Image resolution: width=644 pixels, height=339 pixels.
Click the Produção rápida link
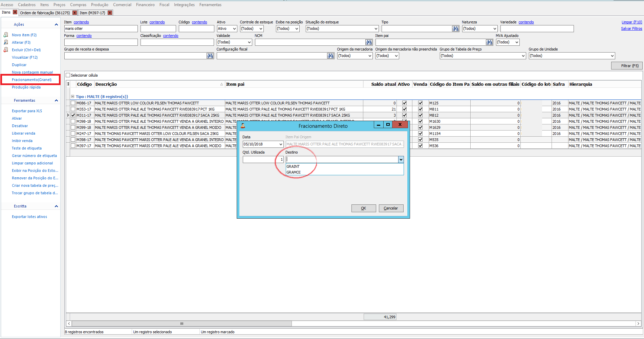point(26,87)
